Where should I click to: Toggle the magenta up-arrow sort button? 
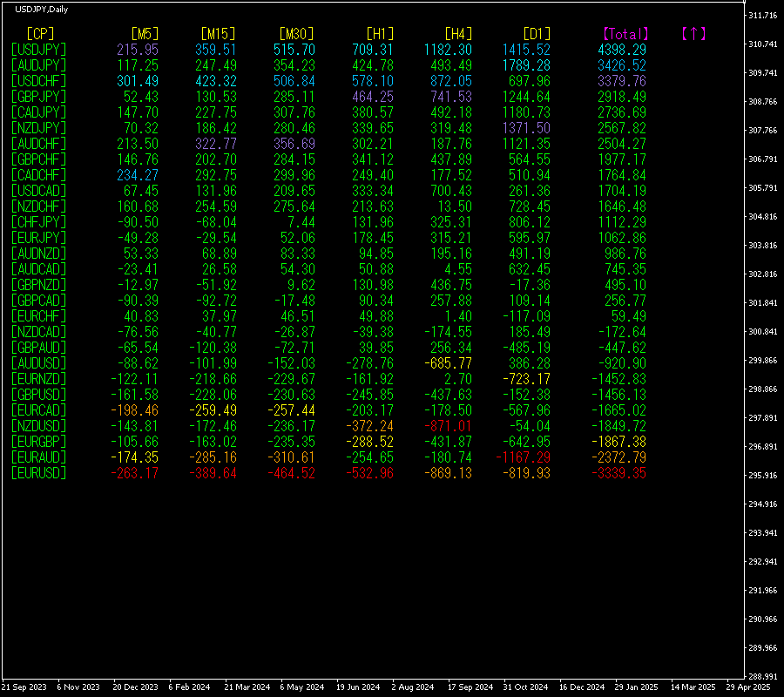(693, 34)
